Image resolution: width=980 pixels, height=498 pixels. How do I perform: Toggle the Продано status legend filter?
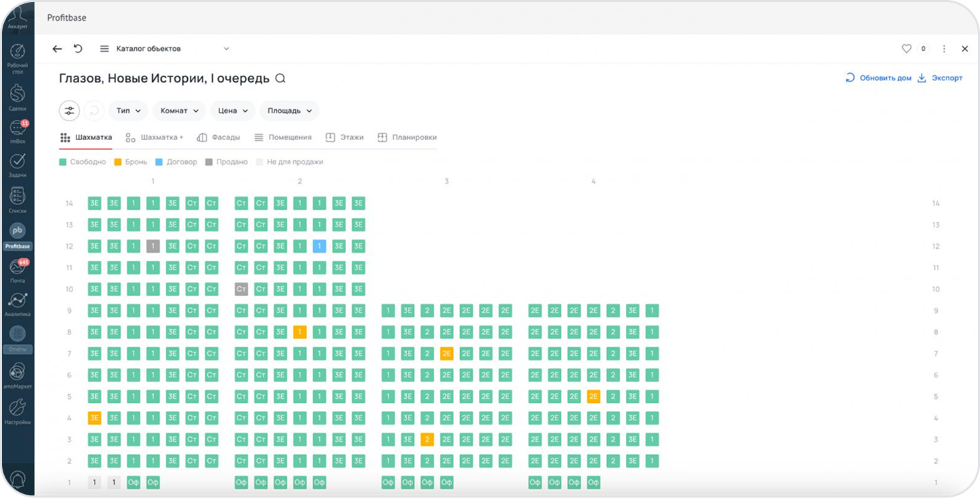point(226,162)
